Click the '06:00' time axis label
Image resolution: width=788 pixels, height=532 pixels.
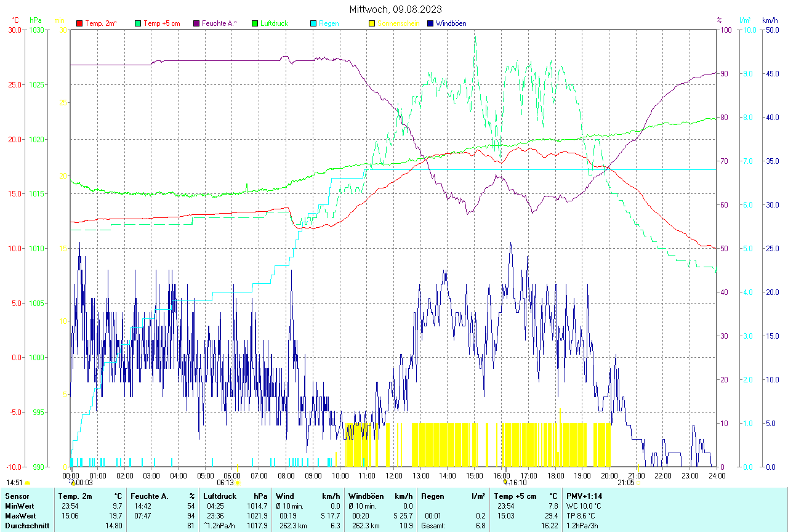[x=233, y=475]
